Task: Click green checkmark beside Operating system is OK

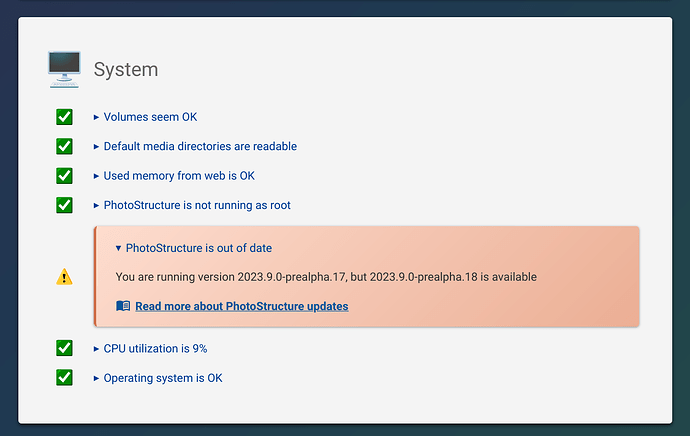Action: pos(64,377)
